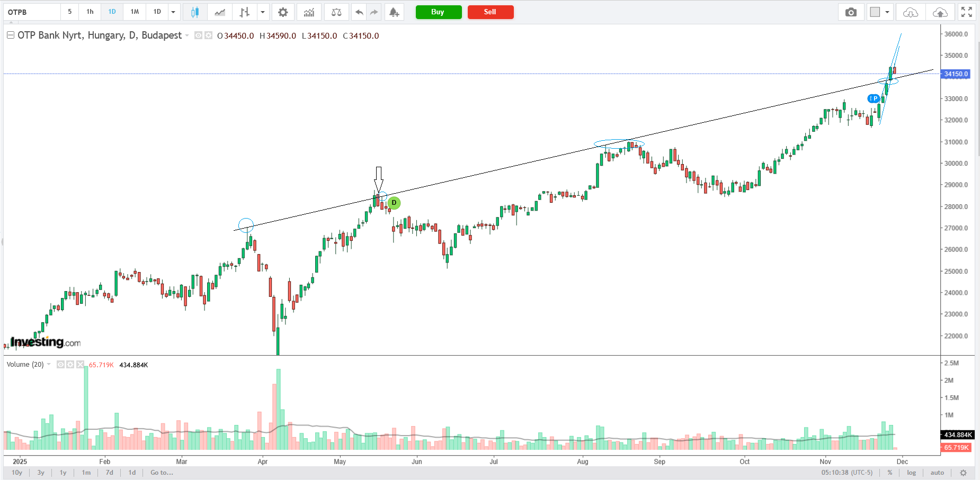
Task: Click inside the OTPB symbol field
Action: pos(32,12)
